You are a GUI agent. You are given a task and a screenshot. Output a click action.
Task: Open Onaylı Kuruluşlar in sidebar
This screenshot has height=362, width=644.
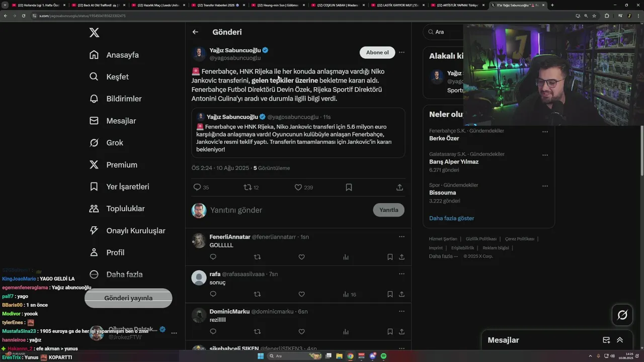127,230
